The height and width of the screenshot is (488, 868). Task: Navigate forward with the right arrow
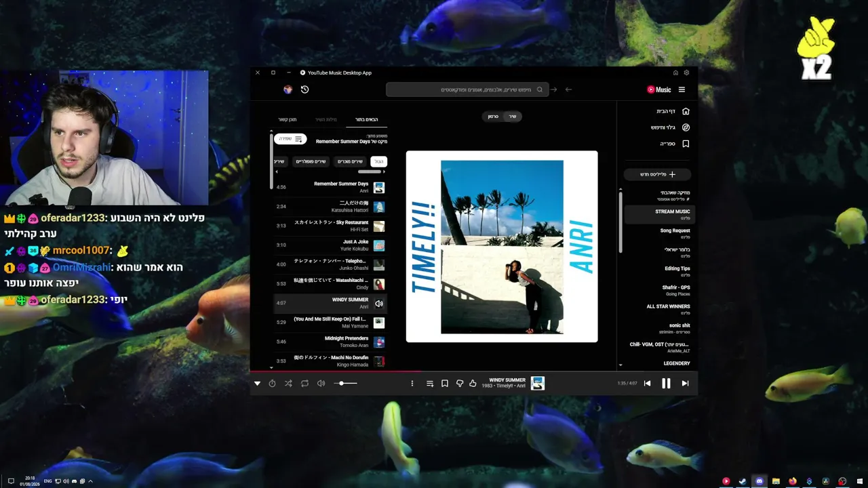(x=553, y=89)
